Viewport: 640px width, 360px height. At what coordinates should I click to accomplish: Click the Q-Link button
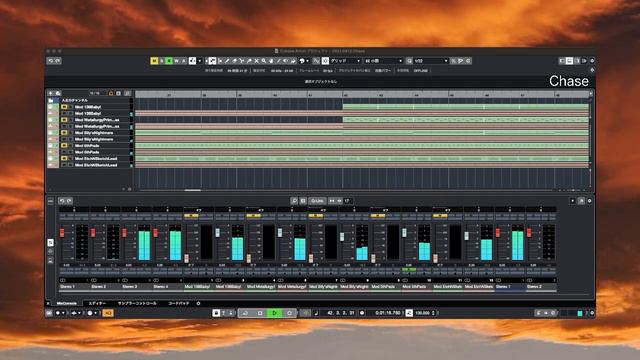[317, 201]
